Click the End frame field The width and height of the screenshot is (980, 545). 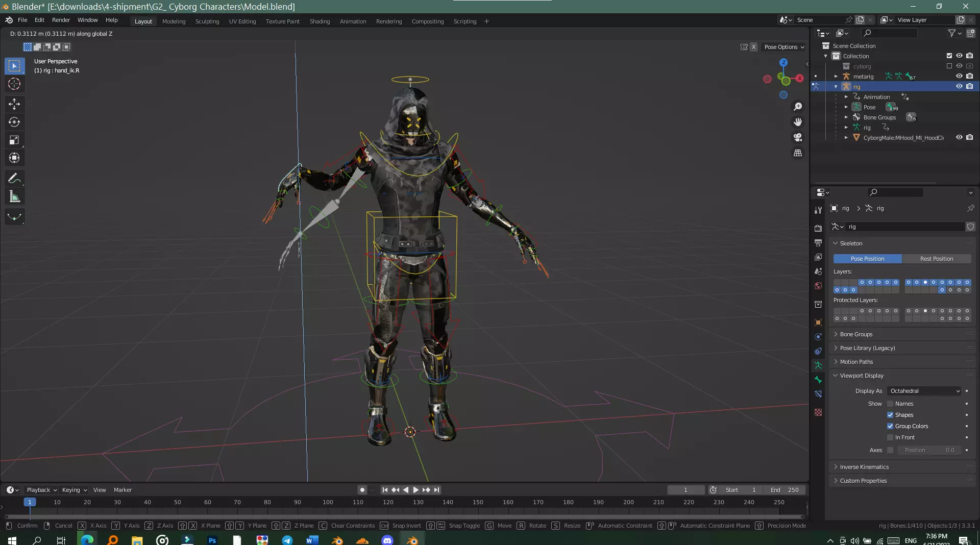(785, 490)
